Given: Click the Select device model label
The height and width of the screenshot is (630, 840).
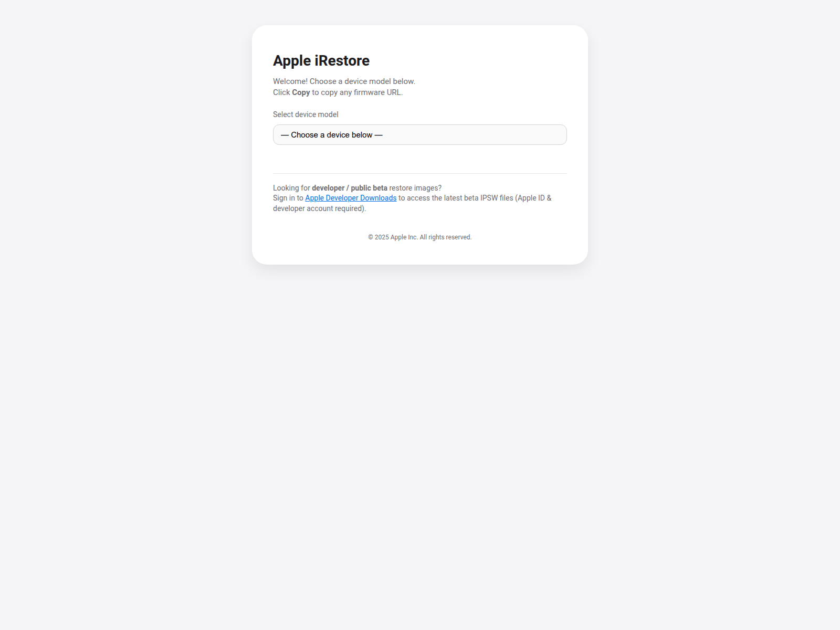Looking at the screenshot, I should [305, 114].
